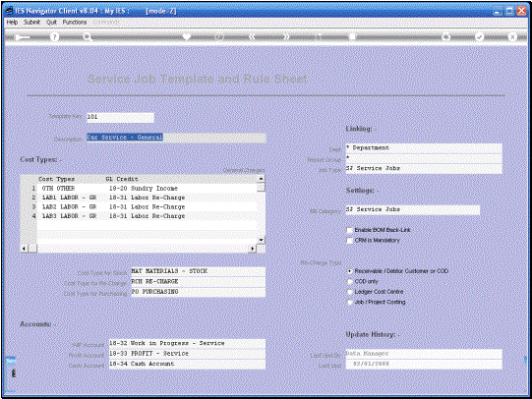Viewport: 532px width, 399px height.
Task: Click the double left arrow previous icon
Action: [252, 36]
